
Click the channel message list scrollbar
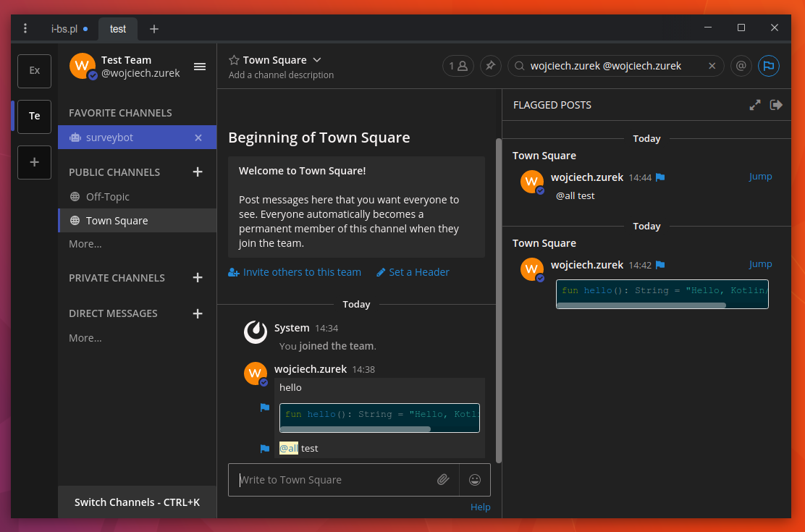pos(499,300)
